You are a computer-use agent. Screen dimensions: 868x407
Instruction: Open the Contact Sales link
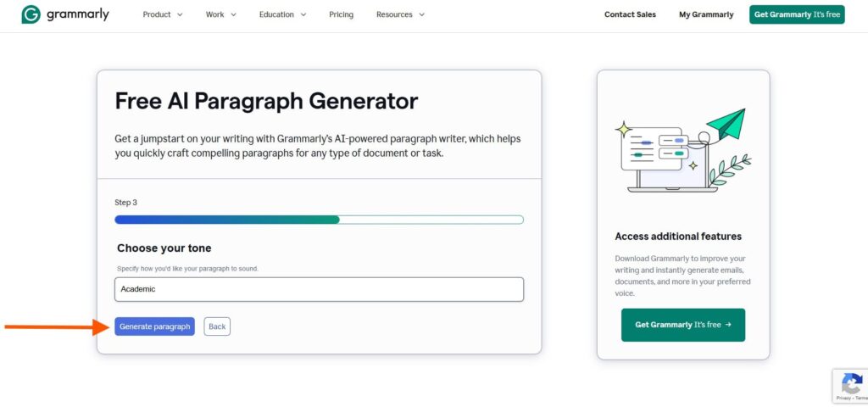click(630, 14)
